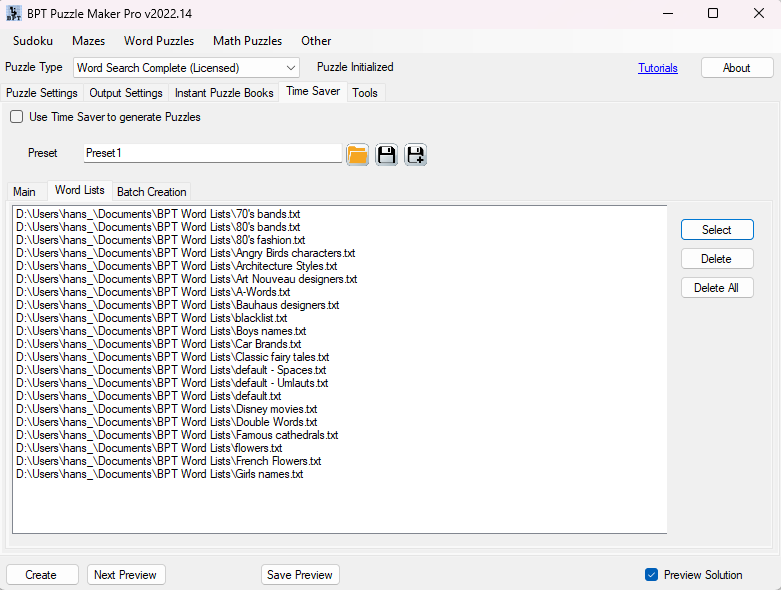Select Classic fairy tales.txt entry
Screen dimensions: 781x590
pyautogui.click(x=172, y=357)
